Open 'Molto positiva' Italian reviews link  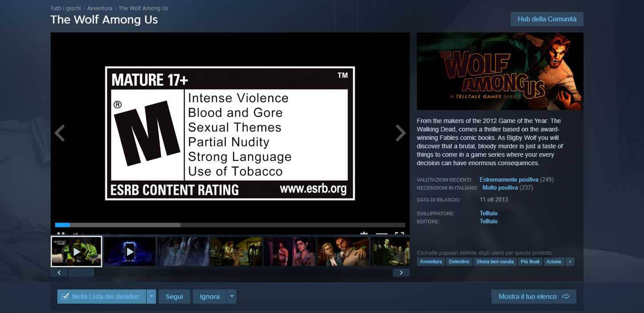(500, 188)
